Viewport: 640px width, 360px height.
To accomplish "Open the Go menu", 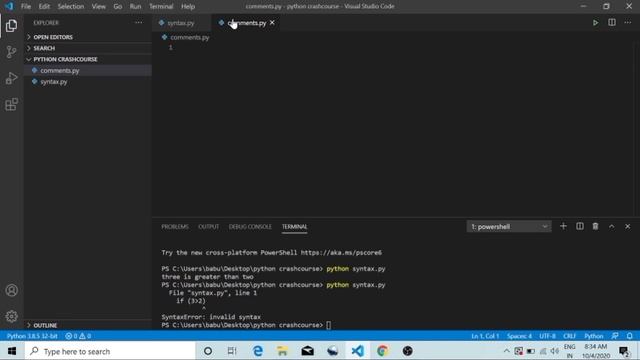I will point(118,7).
